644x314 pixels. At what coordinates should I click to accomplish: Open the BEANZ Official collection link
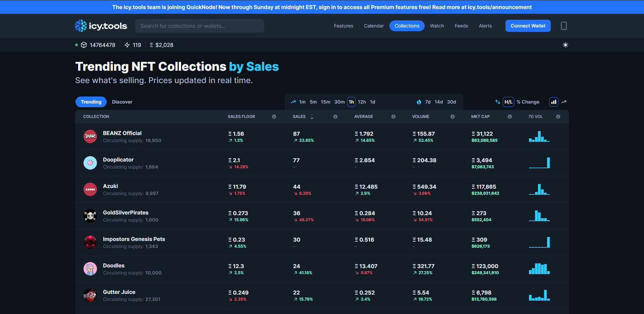pos(122,133)
